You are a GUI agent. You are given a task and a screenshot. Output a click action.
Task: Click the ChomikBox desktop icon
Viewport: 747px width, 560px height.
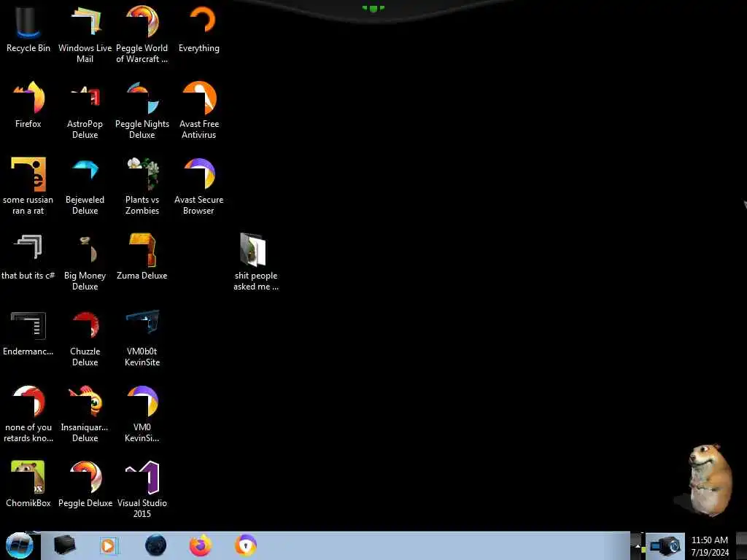28,484
